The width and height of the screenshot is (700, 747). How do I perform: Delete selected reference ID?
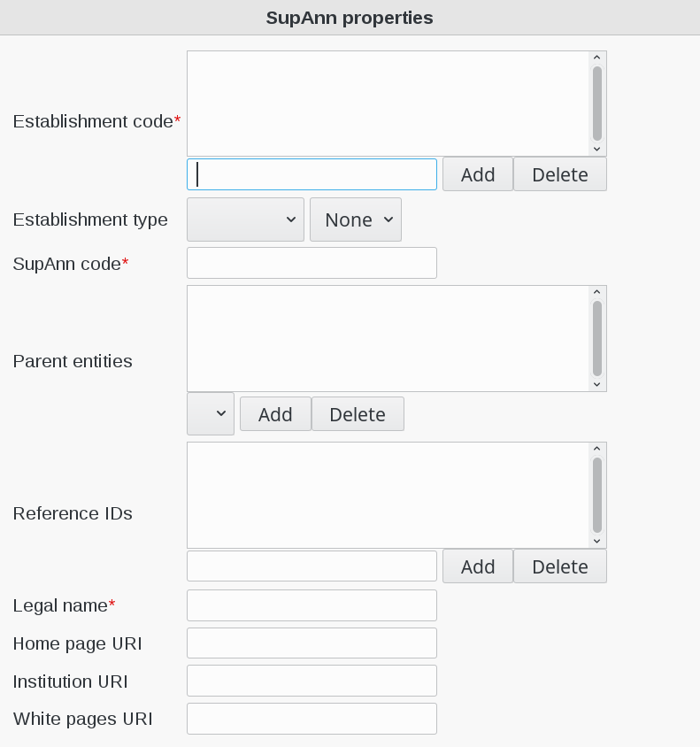point(560,566)
